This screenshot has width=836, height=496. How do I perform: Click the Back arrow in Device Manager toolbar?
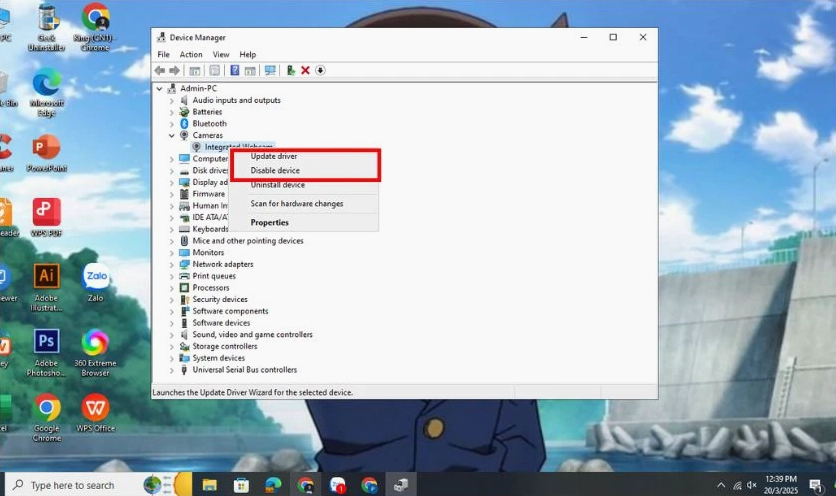159,70
